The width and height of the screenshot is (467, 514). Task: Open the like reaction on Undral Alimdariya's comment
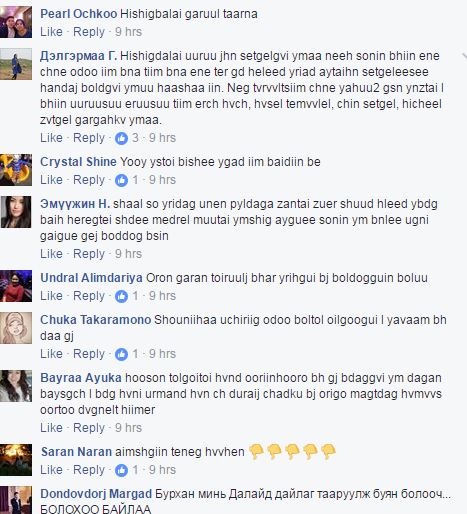[x=127, y=296]
